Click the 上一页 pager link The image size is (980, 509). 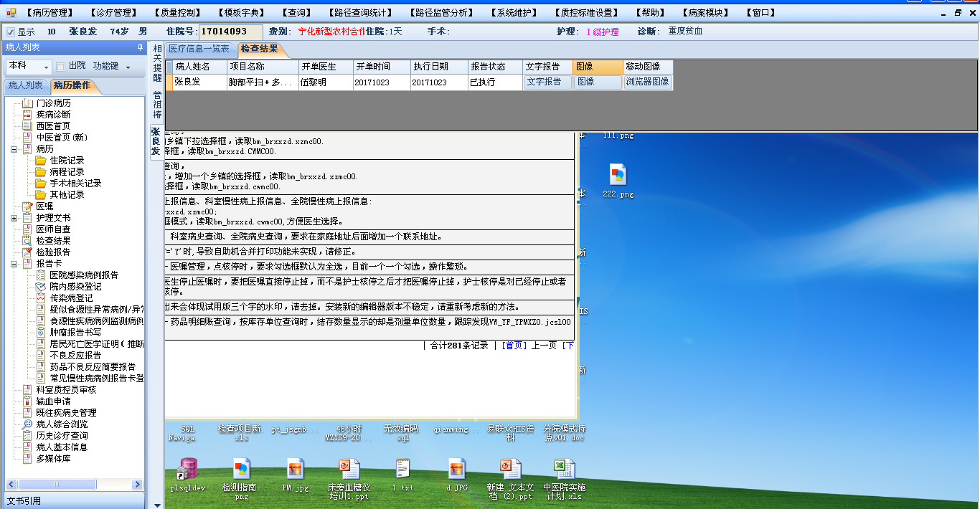click(x=544, y=346)
